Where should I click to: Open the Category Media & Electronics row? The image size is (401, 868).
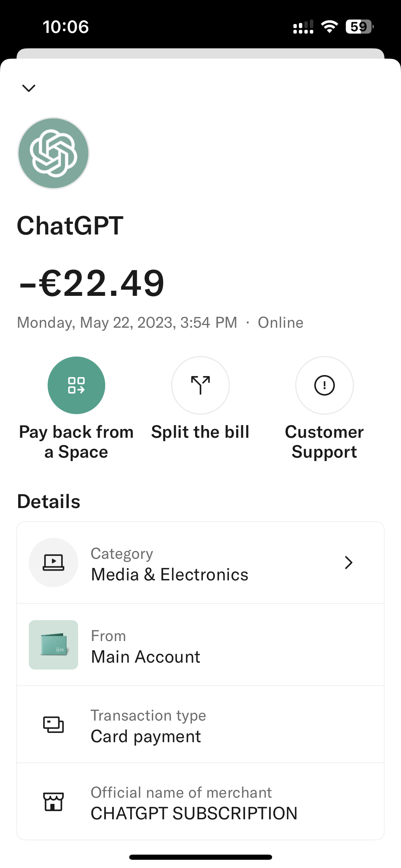pos(200,563)
